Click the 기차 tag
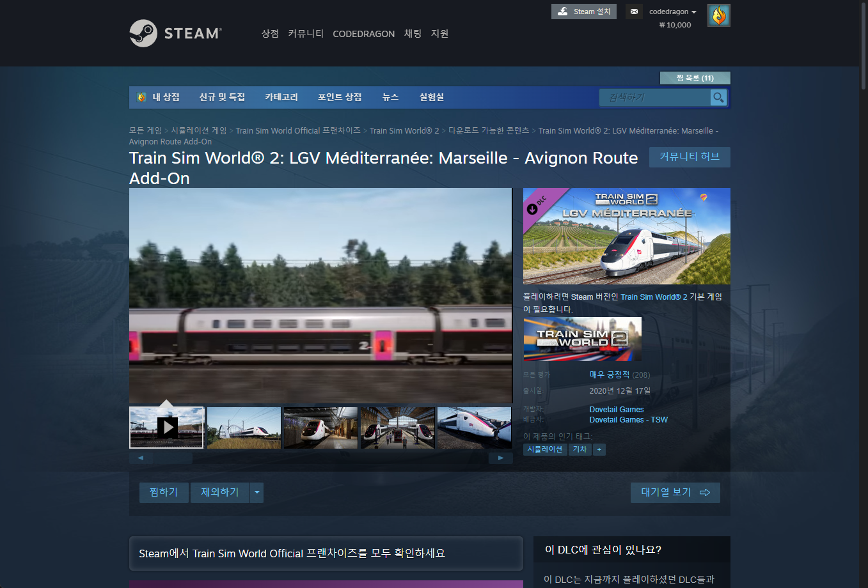The image size is (868, 588). [x=580, y=449]
